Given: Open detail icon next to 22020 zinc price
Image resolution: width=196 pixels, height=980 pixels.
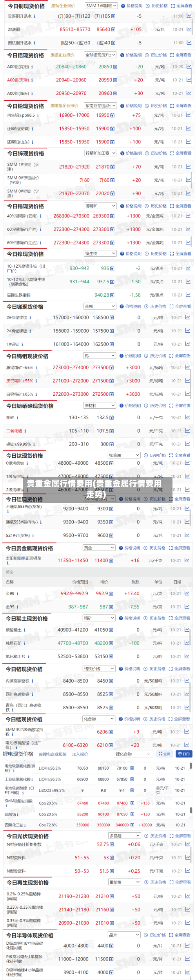Looking at the screenshot, I should [x=113, y=194].
